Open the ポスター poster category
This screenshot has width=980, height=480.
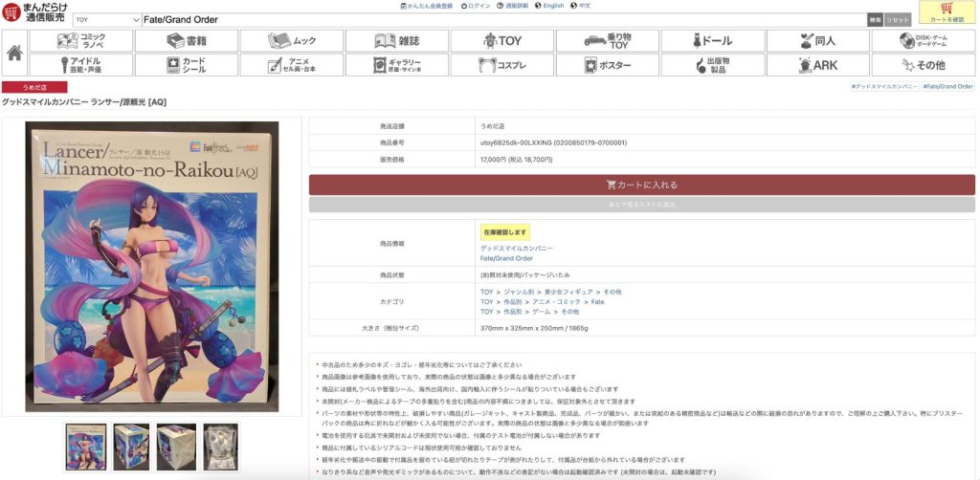(x=607, y=65)
